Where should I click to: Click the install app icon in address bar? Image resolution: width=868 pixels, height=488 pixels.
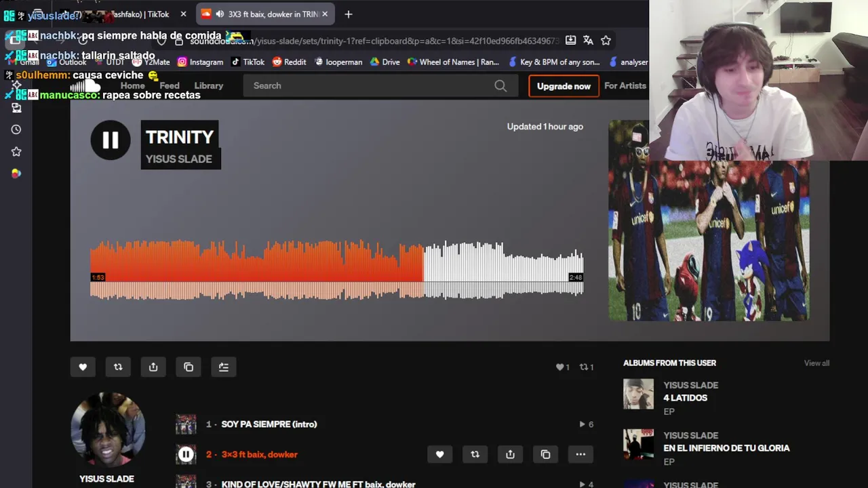click(570, 40)
